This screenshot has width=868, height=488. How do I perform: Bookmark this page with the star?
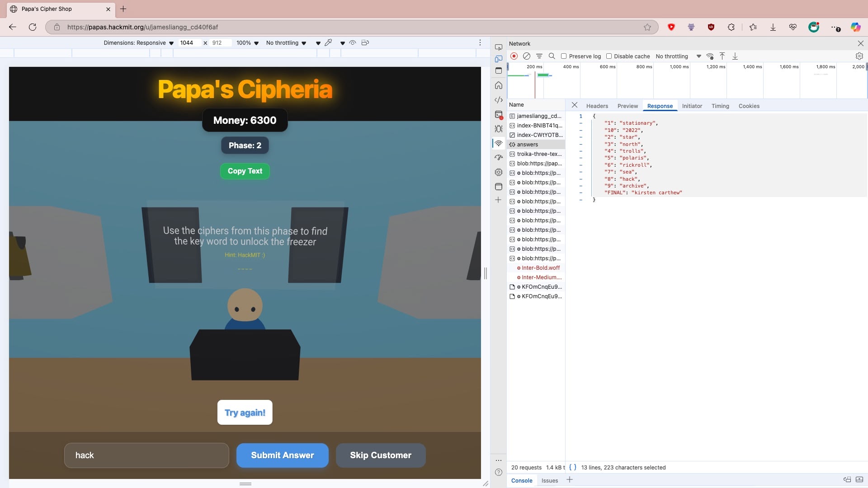point(647,27)
